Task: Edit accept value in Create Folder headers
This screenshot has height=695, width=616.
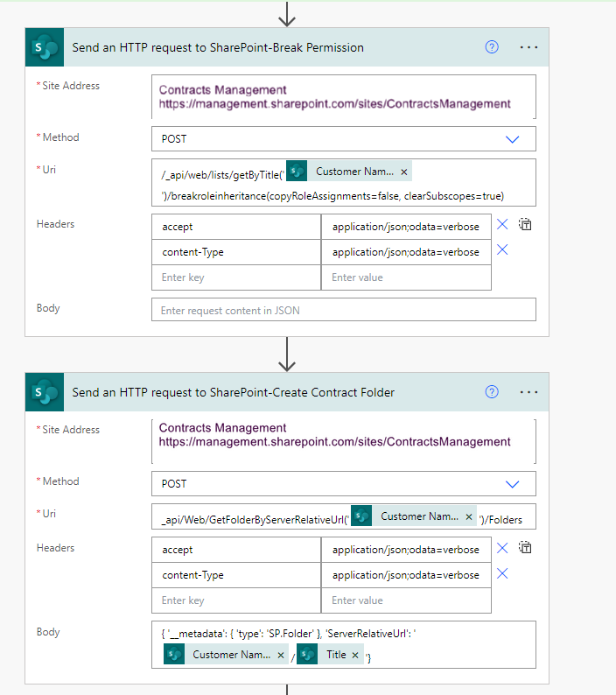Action: (406, 550)
